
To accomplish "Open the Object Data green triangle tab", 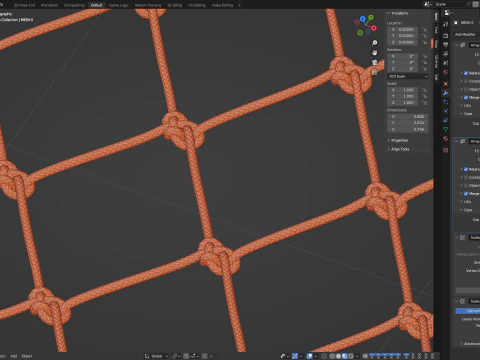I will pos(446,129).
